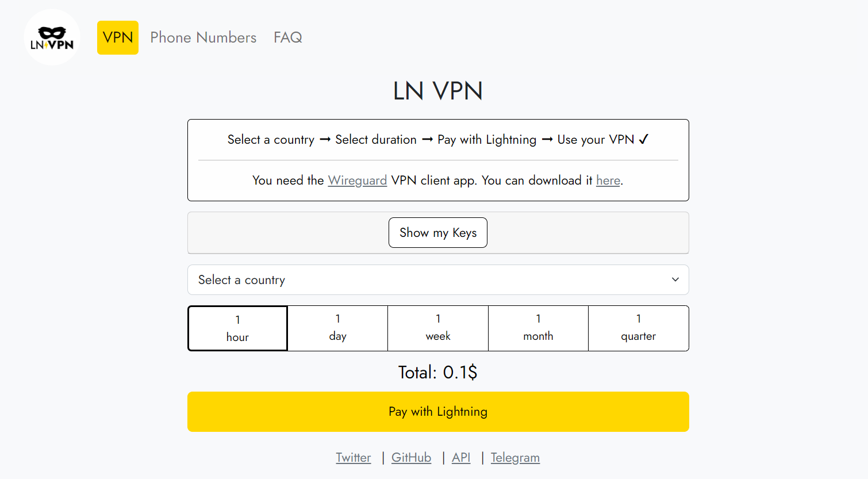This screenshot has height=479, width=868.
Task: Open the Select a country dropdown
Action: 438,280
